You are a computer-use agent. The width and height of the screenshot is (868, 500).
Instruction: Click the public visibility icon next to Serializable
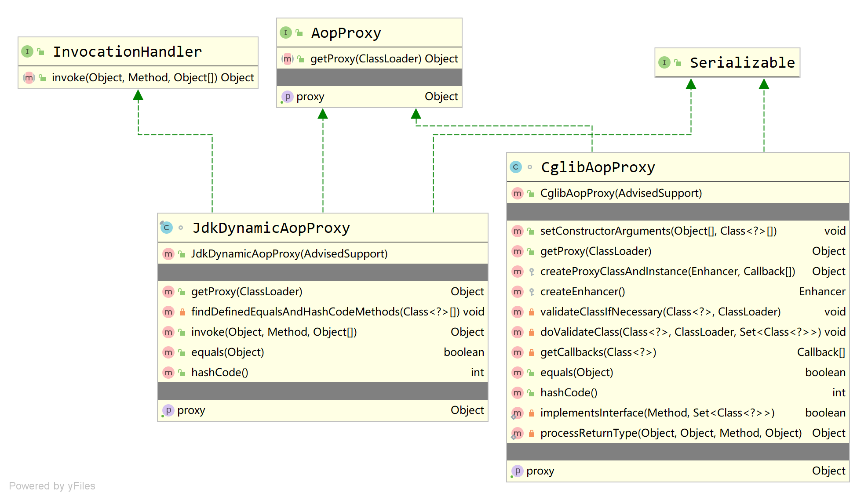pos(678,63)
